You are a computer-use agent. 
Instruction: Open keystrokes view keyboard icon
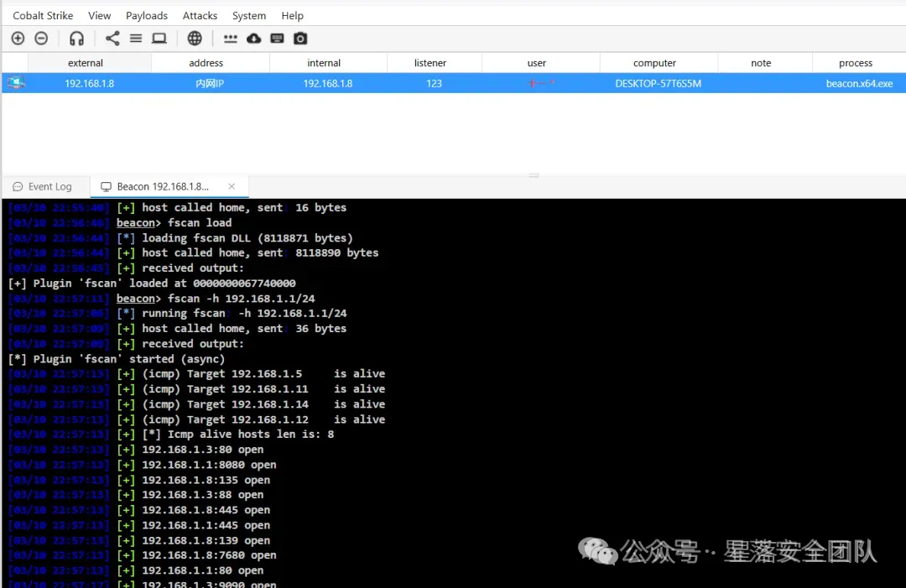pos(278,38)
